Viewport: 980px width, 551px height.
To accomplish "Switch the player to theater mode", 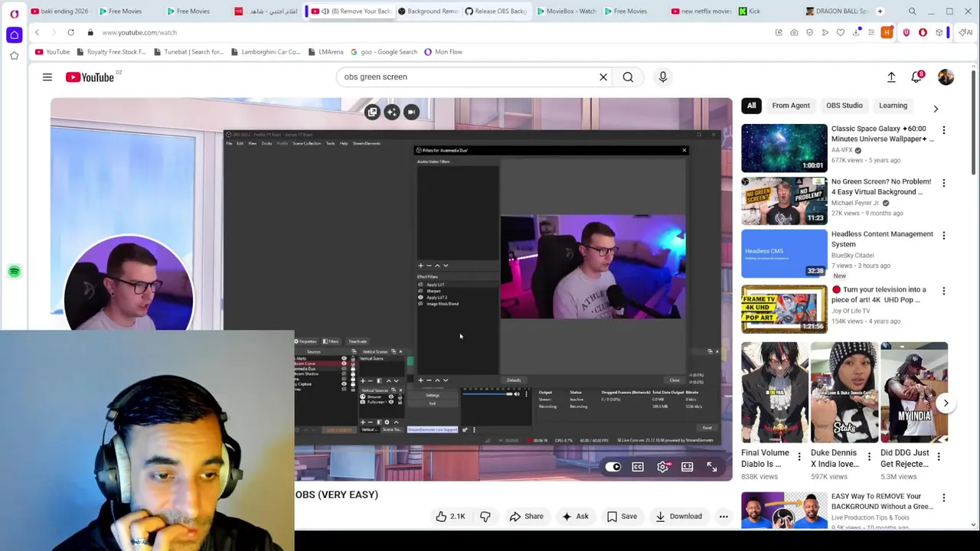I will click(x=688, y=467).
